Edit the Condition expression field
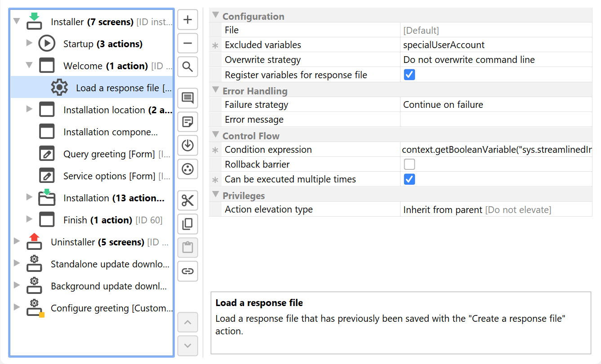Image resolution: width=601 pixels, height=364 pixels. 494,150
